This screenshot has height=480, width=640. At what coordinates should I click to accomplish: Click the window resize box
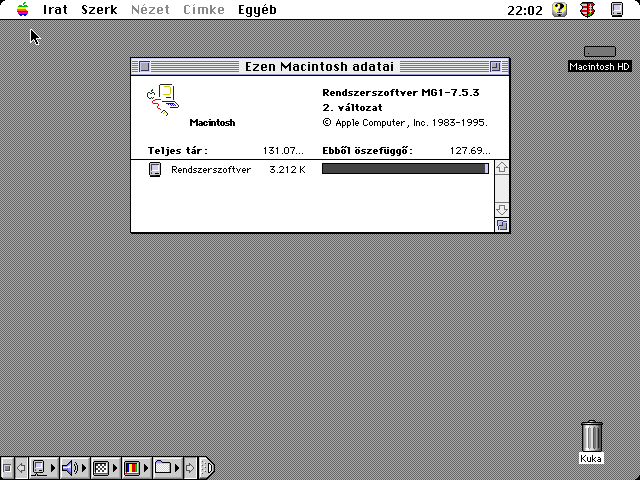502,225
